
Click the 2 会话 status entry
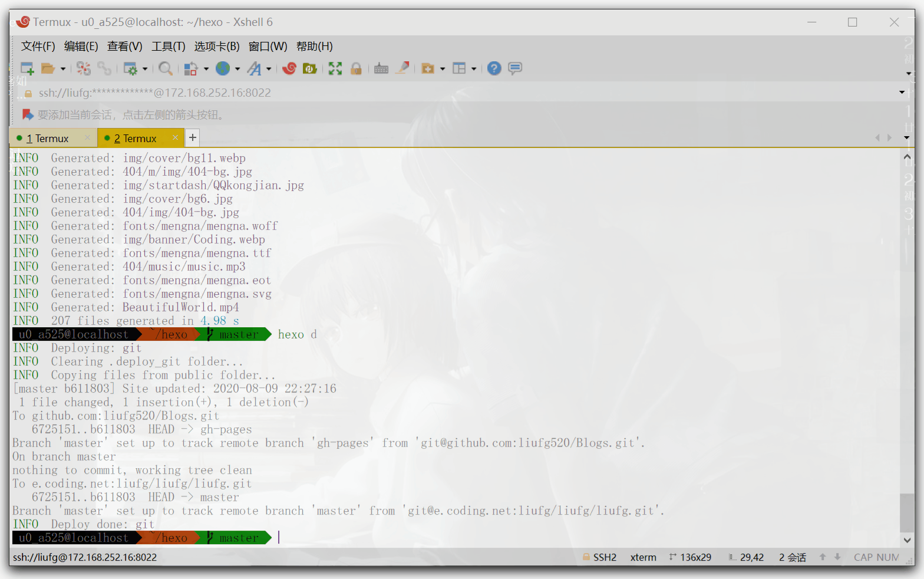click(x=793, y=557)
